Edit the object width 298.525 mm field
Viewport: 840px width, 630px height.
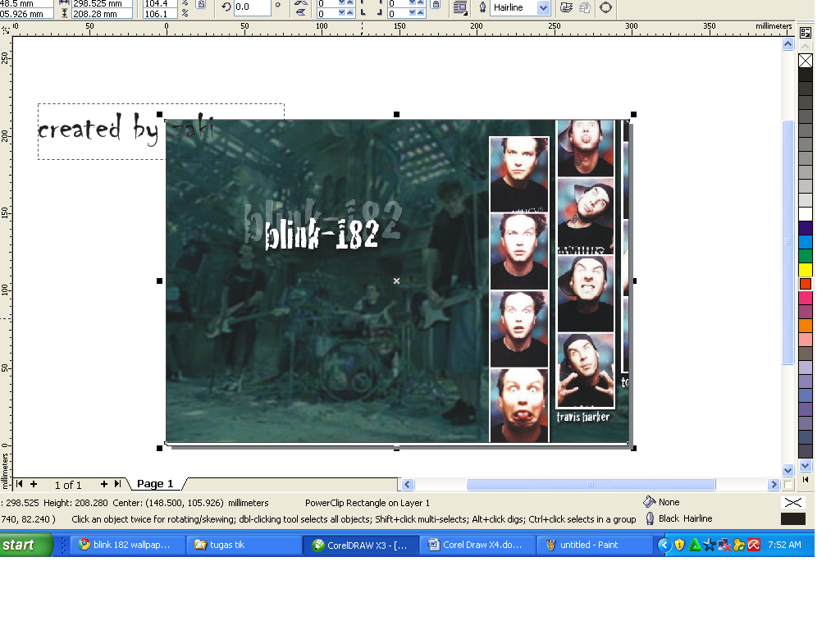[102, 3]
